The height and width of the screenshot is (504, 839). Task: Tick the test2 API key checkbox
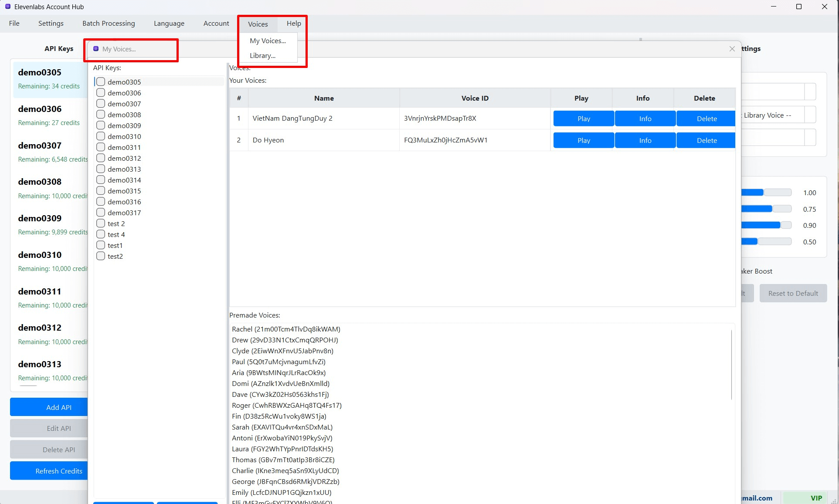pos(101,256)
